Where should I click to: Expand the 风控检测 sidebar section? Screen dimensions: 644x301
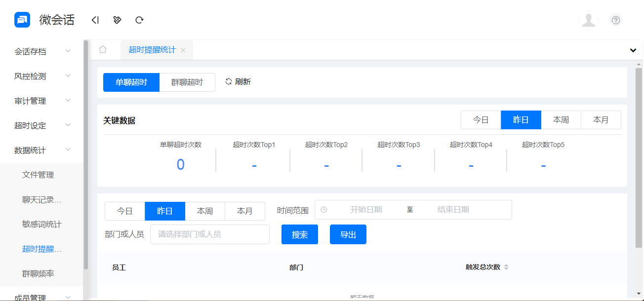(x=30, y=75)
